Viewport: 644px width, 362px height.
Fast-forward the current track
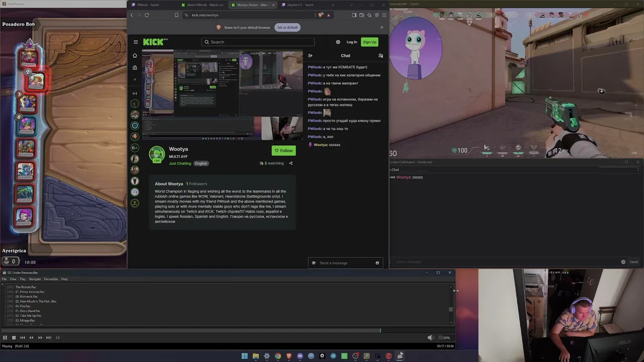40,338
